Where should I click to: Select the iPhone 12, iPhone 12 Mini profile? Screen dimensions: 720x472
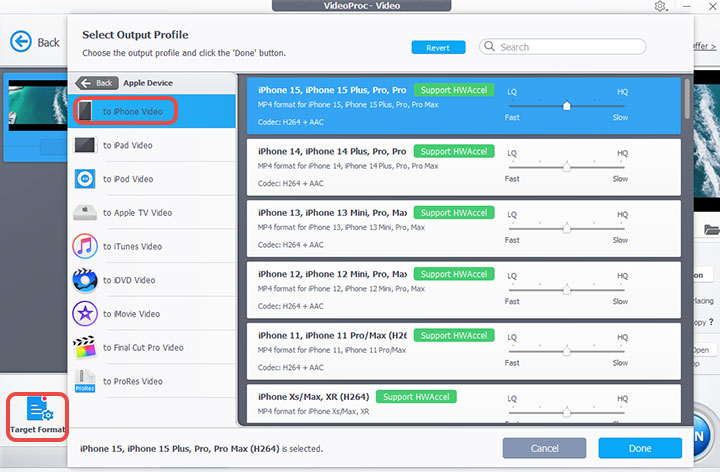[x=464, y=290]
